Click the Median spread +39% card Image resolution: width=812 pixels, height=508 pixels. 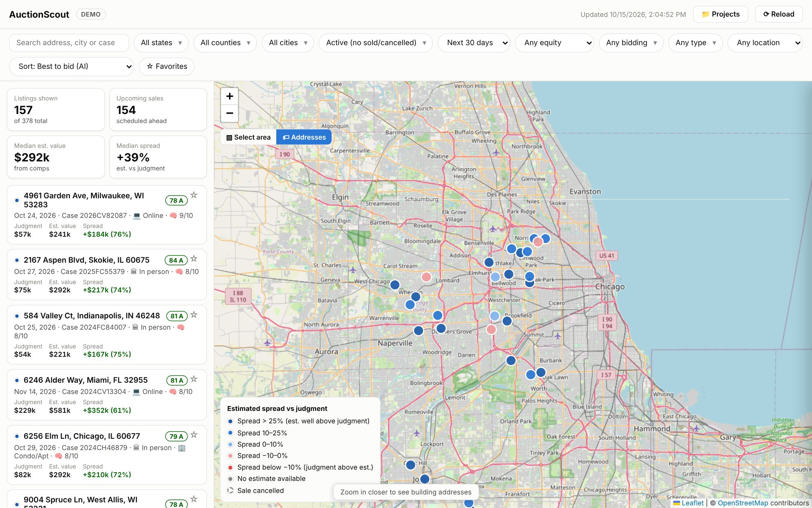158,157
